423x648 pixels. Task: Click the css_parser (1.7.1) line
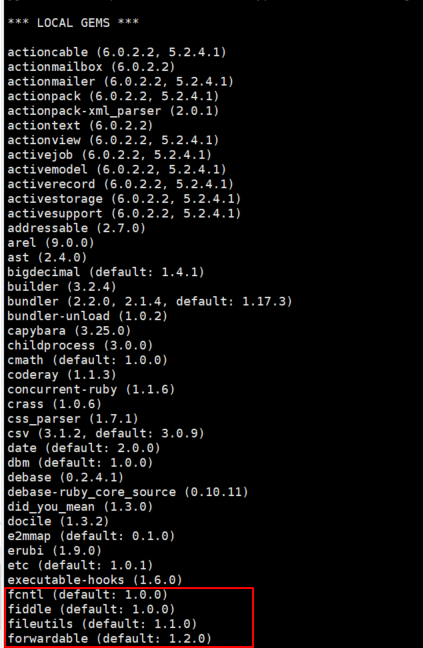[x=73, y=419]
